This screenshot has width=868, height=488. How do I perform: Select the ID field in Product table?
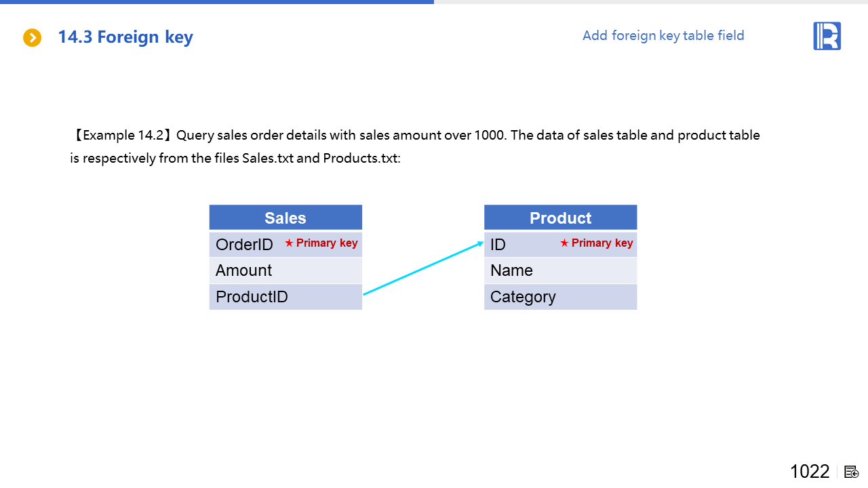(x=498, y=245)
